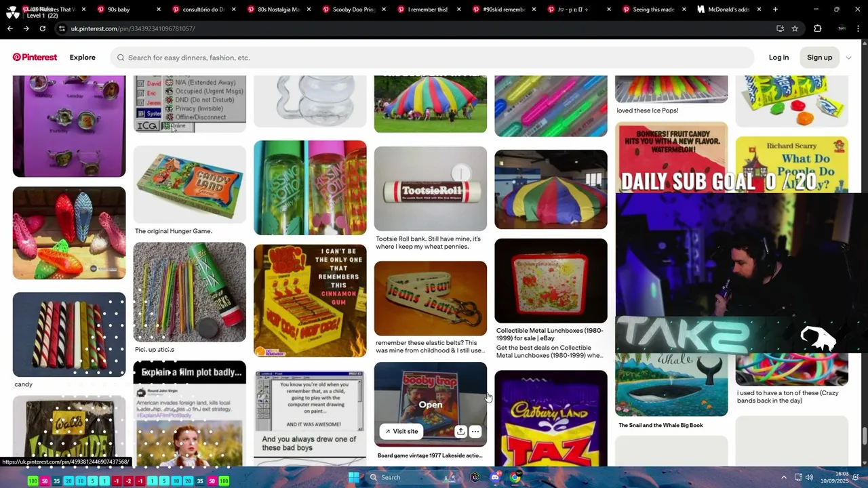Go back with the browser back arrow
Image resolution: width=868 pixels, height=488 pixels.
coord(9,28)
